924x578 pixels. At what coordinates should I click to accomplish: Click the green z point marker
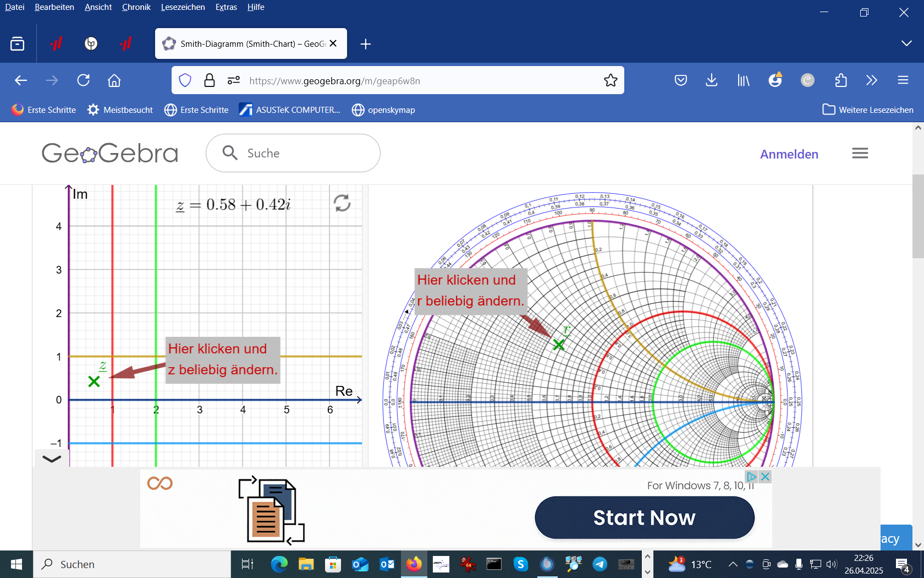click(94, 381)
